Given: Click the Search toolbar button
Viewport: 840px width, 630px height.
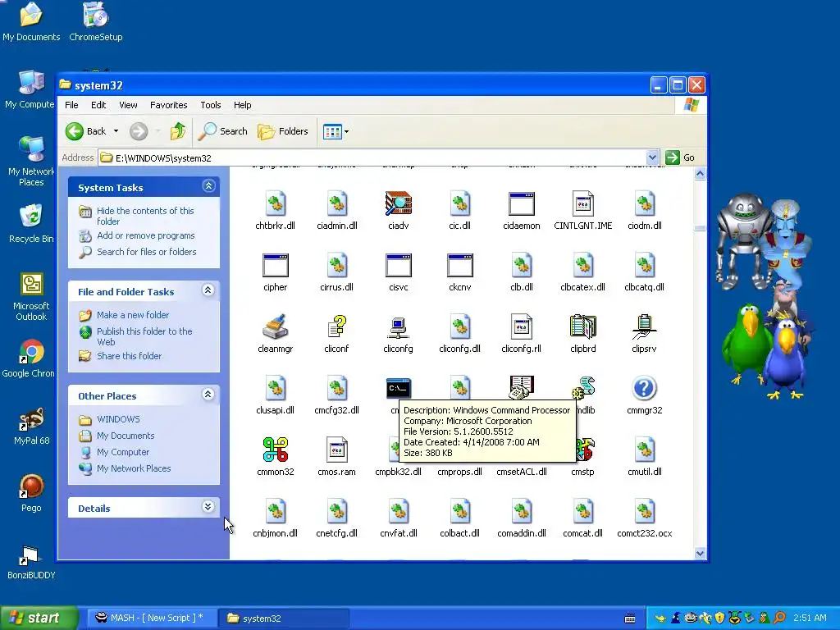Looking at the screenshot, I should click(x=223, y=131).
